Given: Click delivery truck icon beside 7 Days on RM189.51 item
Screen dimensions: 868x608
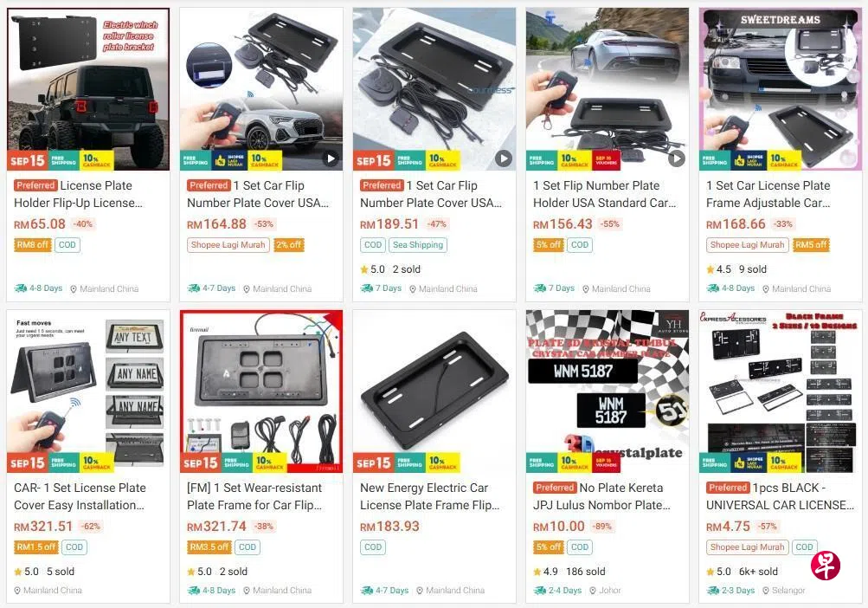Looking at the screenshot, I should [x=366, y=288].
